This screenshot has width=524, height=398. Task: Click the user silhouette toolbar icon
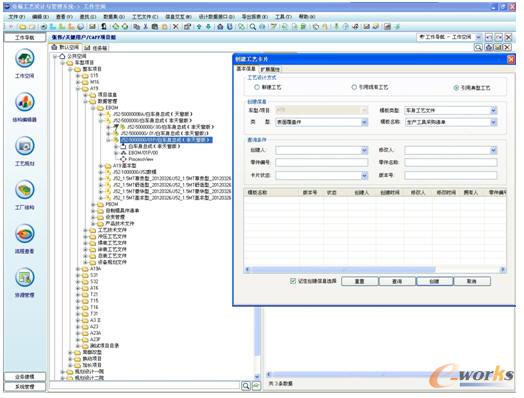click(104, 27)
